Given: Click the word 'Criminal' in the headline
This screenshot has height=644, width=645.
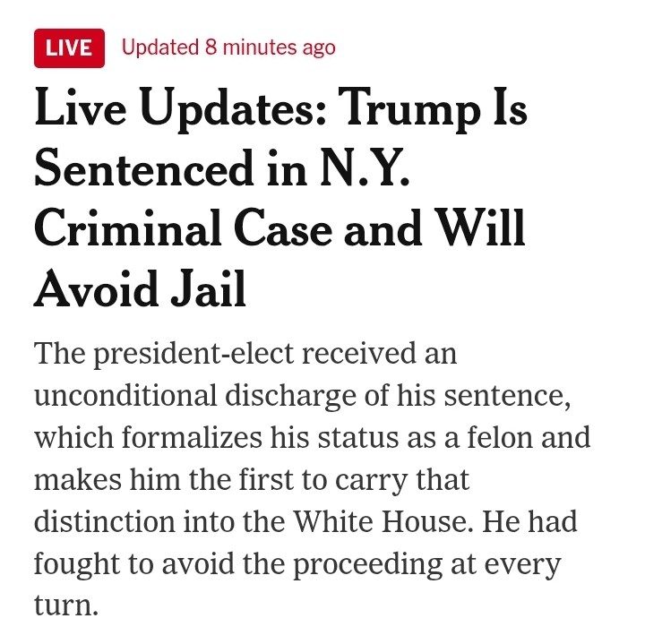Looking at the screenshot, I should coord(128,228).
